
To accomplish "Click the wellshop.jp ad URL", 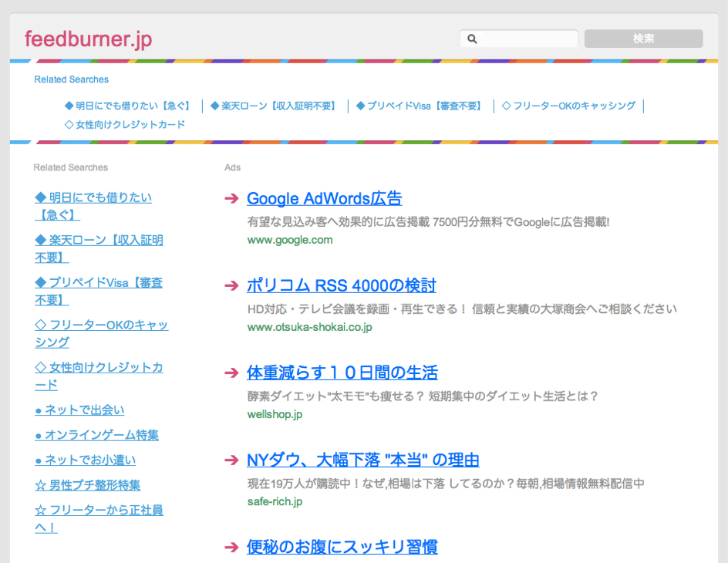I will [275, 414].
